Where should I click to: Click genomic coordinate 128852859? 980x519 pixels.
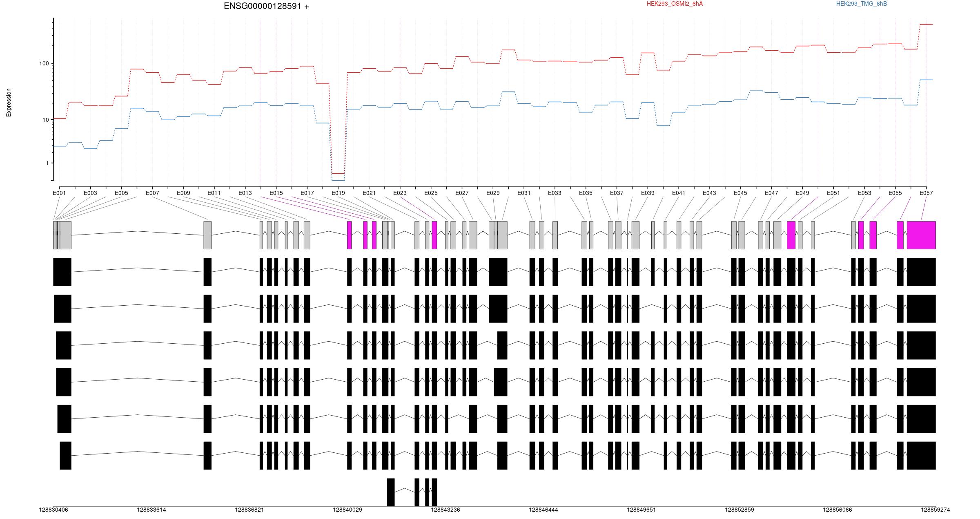(x=739, y=510)
